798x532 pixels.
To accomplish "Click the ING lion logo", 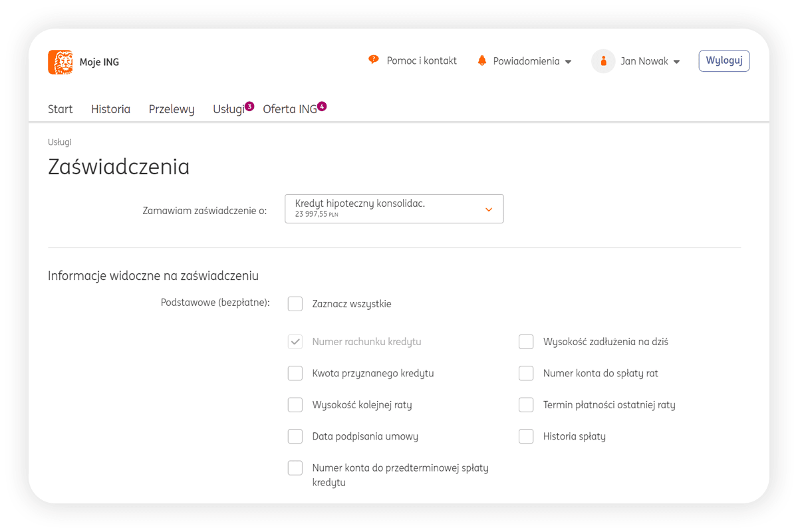I will point(61,63).
